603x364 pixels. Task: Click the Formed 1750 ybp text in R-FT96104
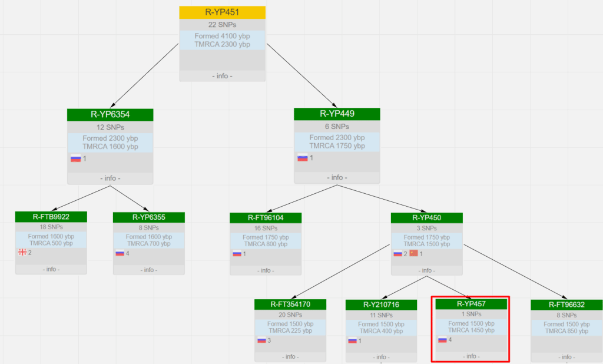click(x=266, y=237)
